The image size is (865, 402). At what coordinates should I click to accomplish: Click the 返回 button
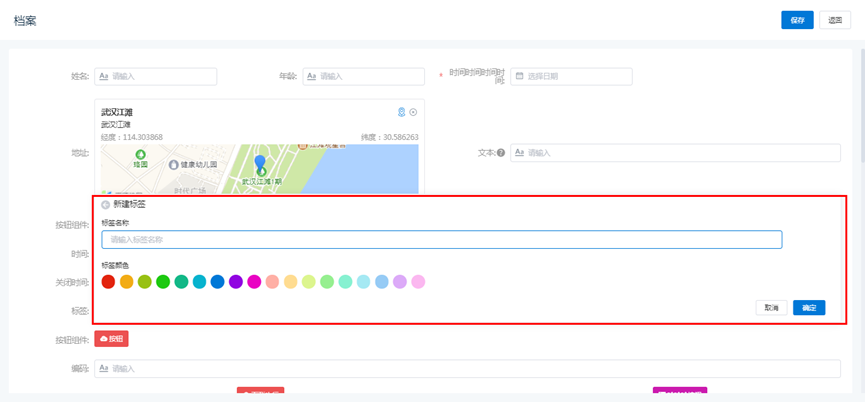(835, 20)
